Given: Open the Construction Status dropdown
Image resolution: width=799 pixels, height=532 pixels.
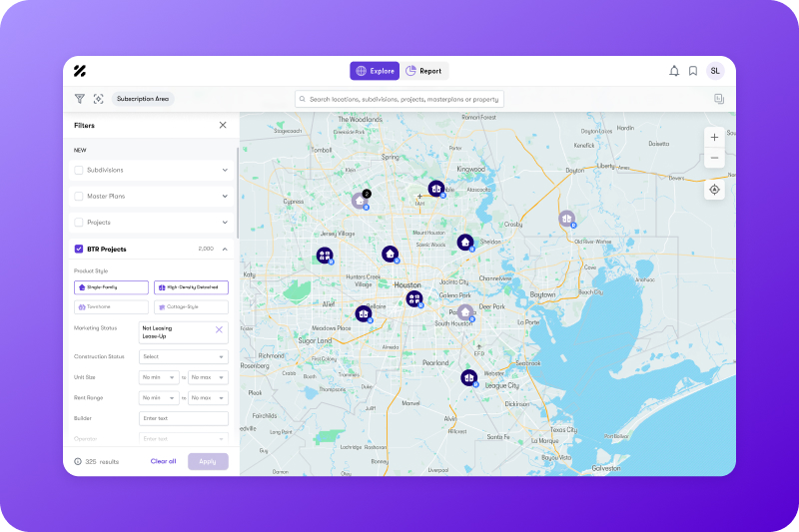Looking at the screenshot, I should coord(184,356).
